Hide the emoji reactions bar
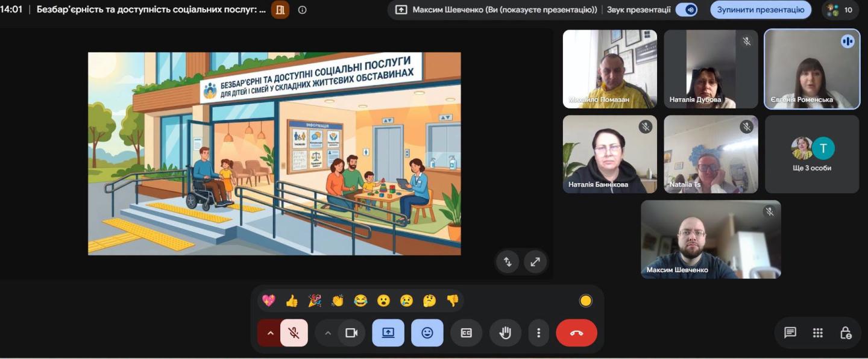 pyautogui.click(x=427, y=333)
